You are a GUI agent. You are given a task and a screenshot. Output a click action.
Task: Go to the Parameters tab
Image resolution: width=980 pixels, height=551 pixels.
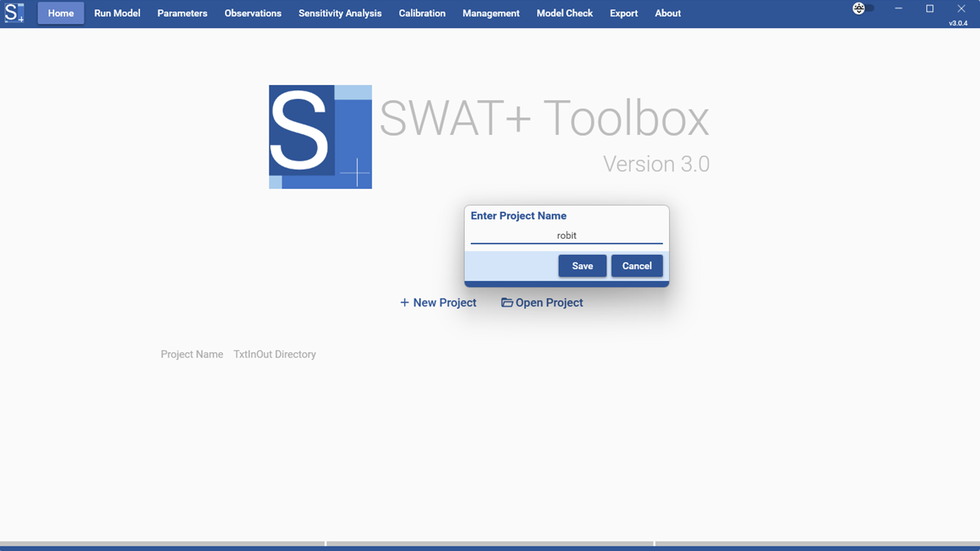[x=182, y=13]
